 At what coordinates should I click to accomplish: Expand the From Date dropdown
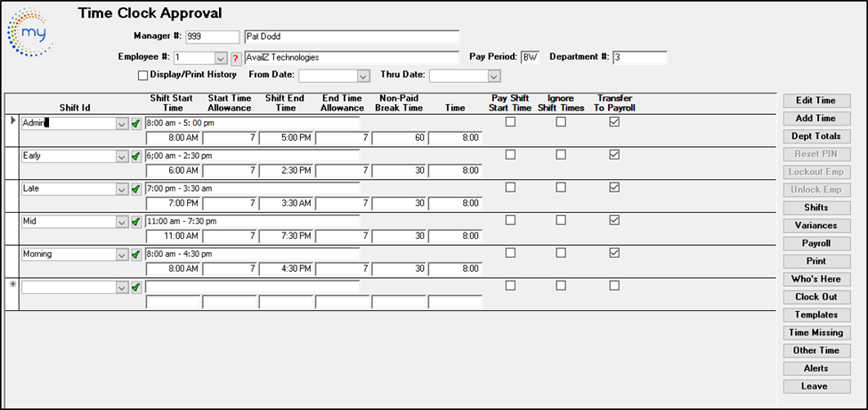tap(362, 77)
